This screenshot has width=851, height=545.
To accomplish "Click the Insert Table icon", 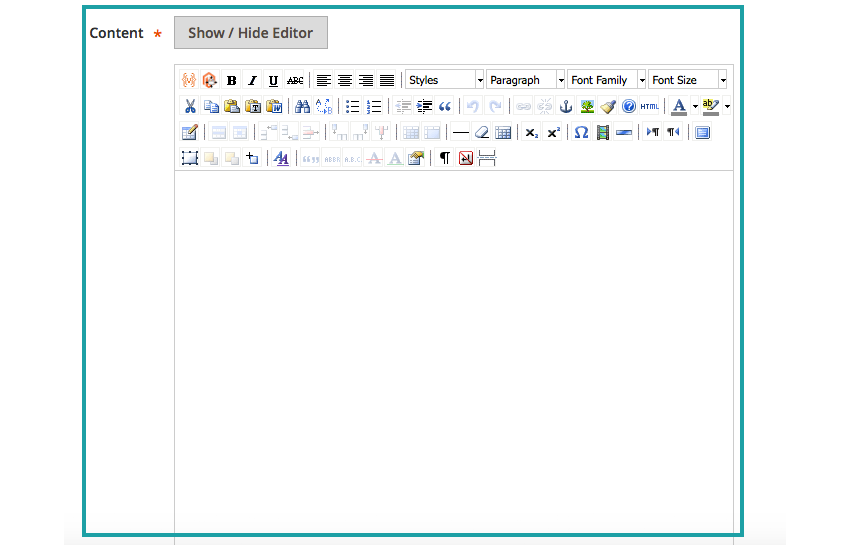I will [503, 132].
